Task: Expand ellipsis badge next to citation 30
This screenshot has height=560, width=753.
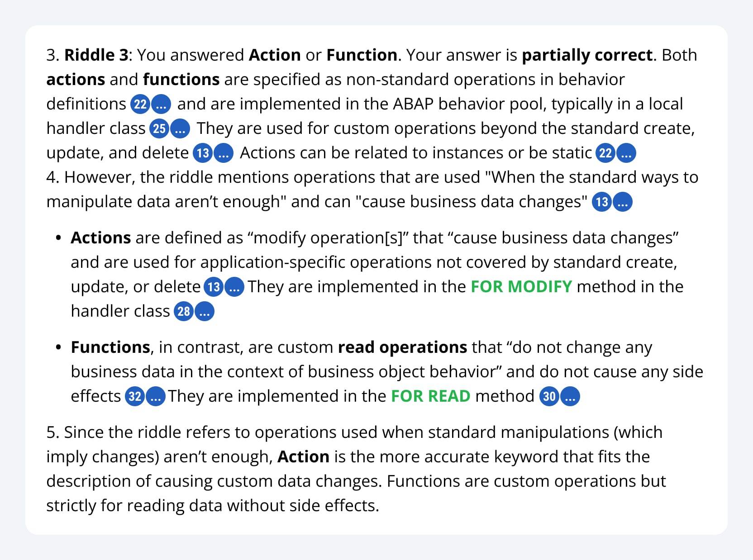Action: click(570, 397)
